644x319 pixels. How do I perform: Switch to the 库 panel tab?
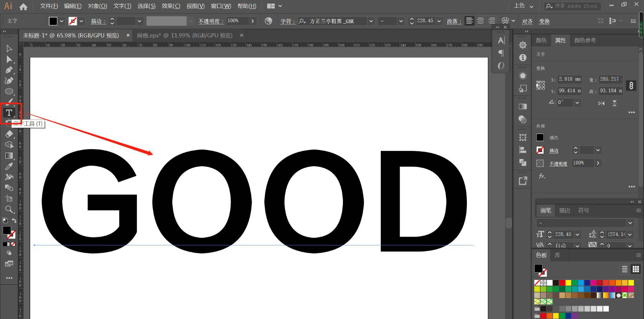[557, 255]
